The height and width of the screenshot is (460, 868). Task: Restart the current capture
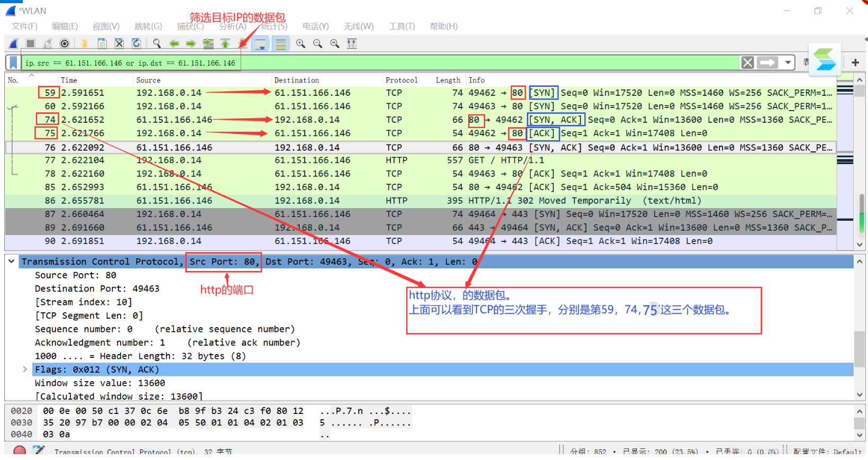[x=48, y=44]
